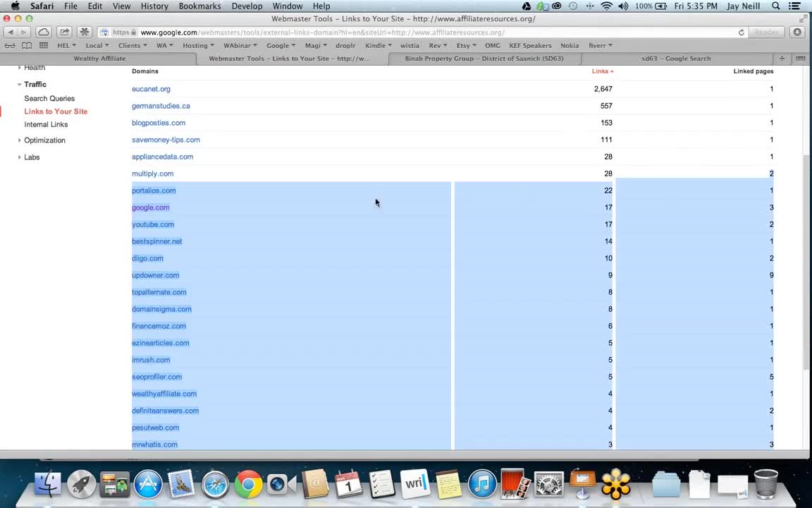Open the Calendar dock icon
The height and width of the screenshot is (508, 812).
pos(348,483)
